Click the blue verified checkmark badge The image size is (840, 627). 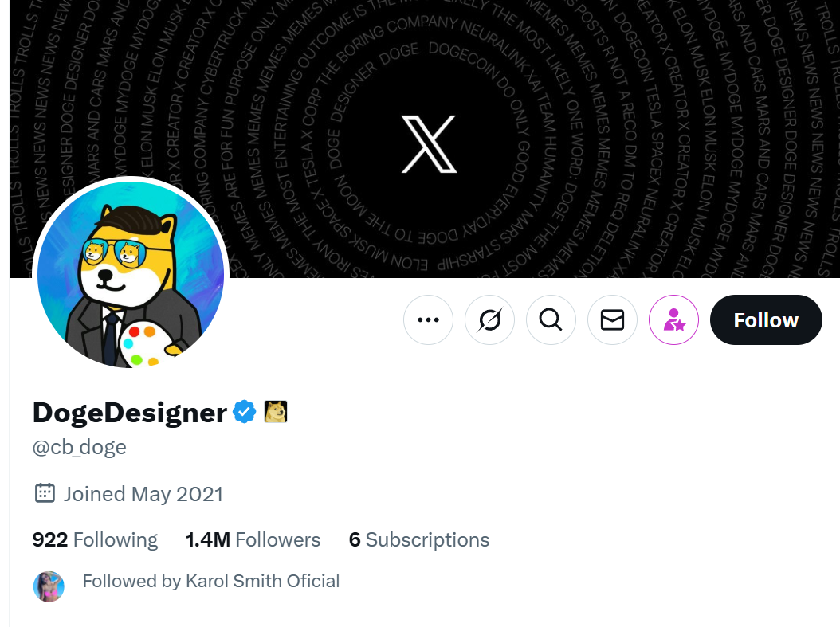tap(245, 412)
